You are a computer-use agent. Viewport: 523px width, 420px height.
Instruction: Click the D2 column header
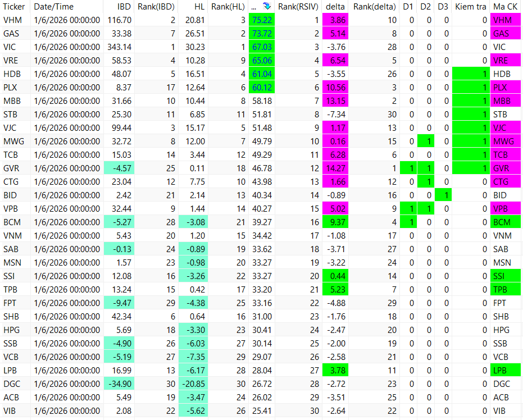426,7
